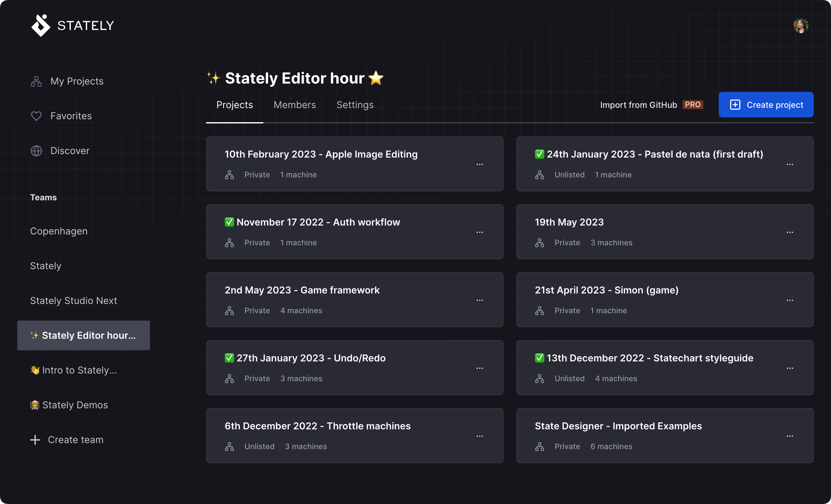
Task: Click the Stately logo
Action: tap(41, 25)
